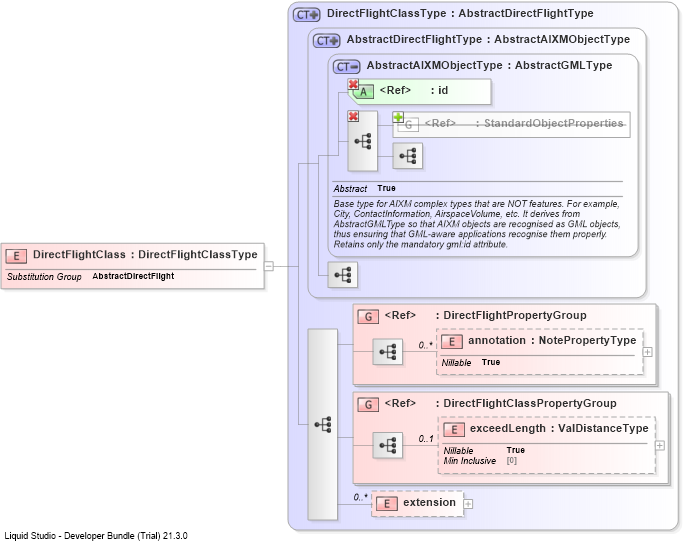Select the G icon of StandardObjectProperties
Image resolution: width=683 pixels, height=541 pixels.
pos(409,125)
